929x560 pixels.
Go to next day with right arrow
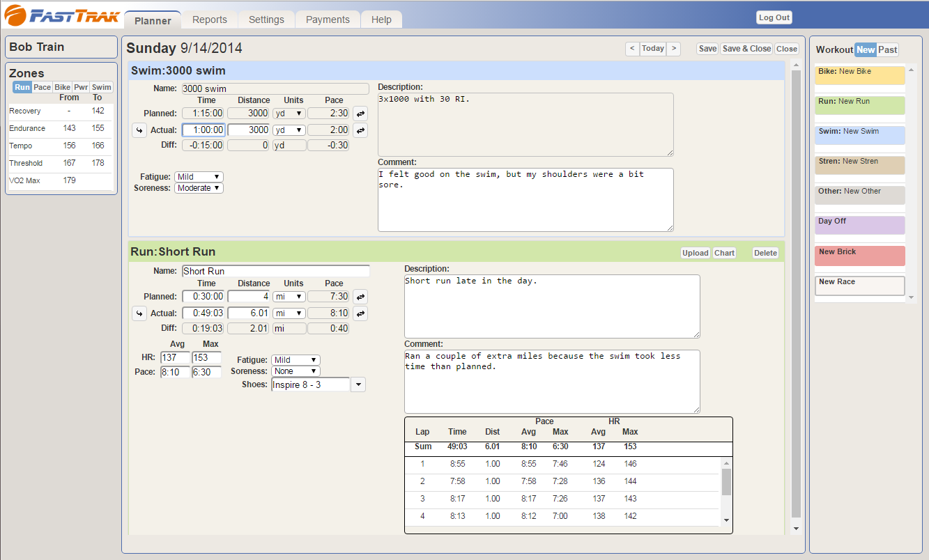(673, 49)
